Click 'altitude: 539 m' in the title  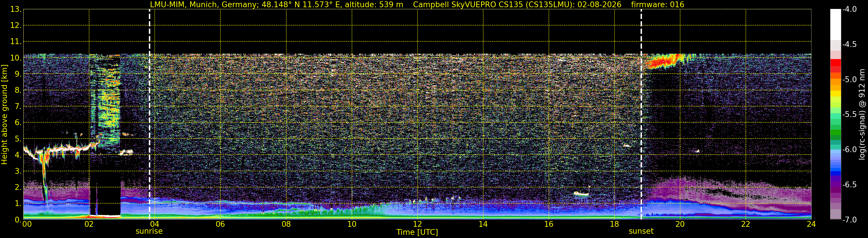click(x=374, y=4)
